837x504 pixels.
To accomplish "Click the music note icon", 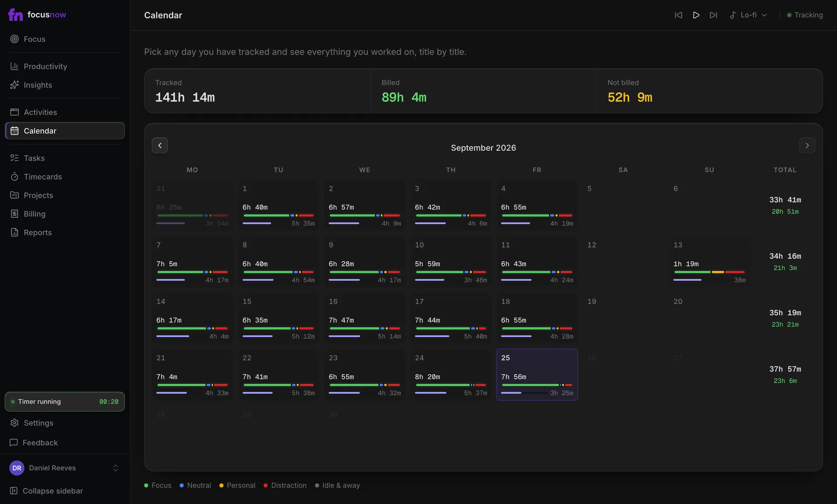I will pyautogui.click(x=733, y=15).
